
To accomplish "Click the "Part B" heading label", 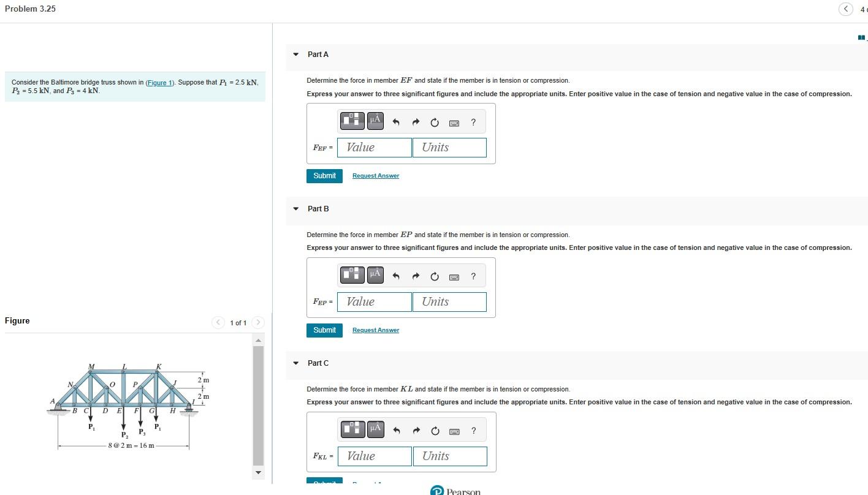I will pyautogui.click(x=318, y=209).
